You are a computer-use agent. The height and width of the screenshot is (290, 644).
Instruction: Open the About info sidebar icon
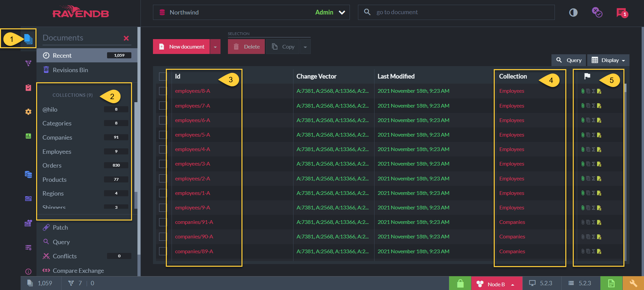click(28, 271)
